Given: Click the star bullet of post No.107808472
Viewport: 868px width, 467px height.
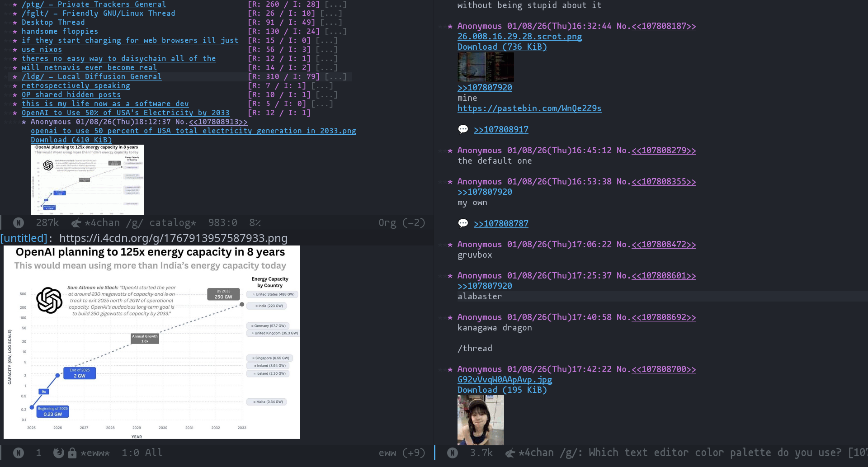Looking at the screenshot, I should coord(450,245).
